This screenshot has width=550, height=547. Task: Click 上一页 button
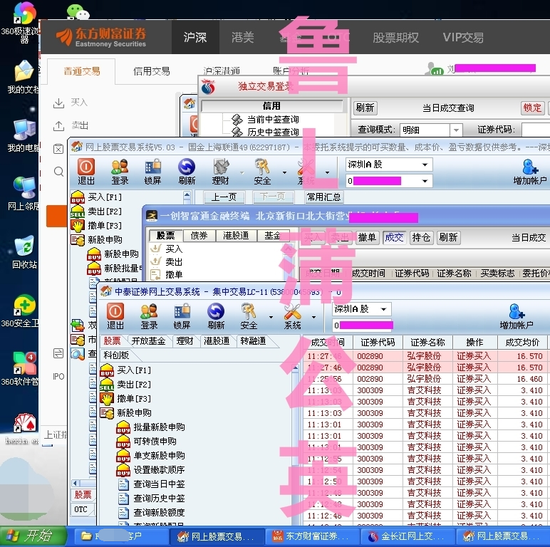click(224, 197)
